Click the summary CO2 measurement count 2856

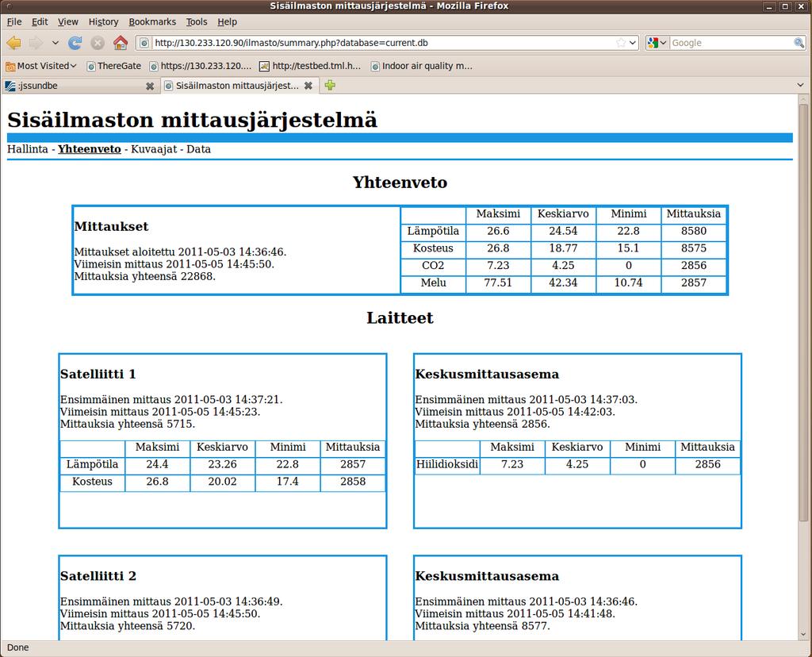click(x=694, y=265)
